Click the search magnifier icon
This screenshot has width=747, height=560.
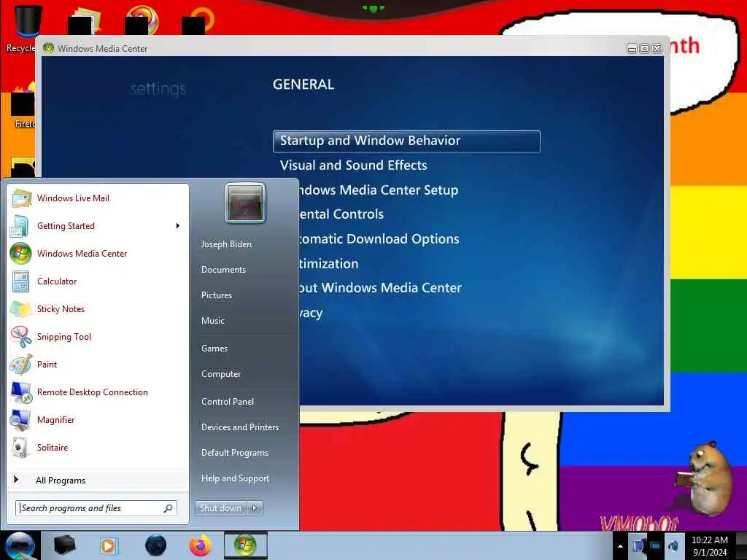tap(169, 508)
